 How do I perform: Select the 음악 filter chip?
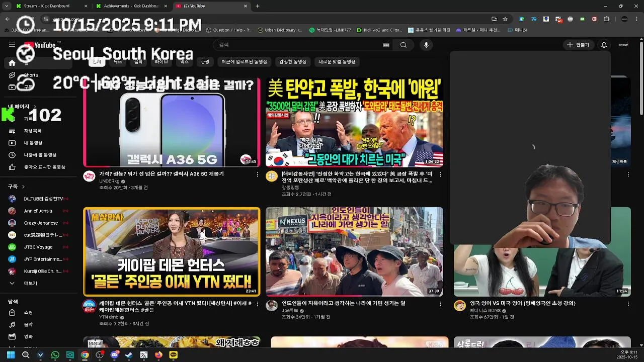[x=138, y=62]
